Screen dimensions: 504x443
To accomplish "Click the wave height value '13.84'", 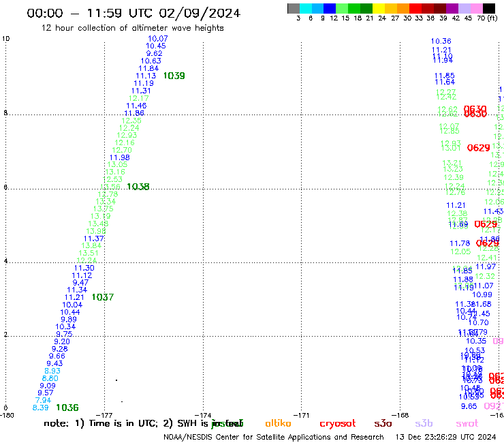I will coord(91,246).
